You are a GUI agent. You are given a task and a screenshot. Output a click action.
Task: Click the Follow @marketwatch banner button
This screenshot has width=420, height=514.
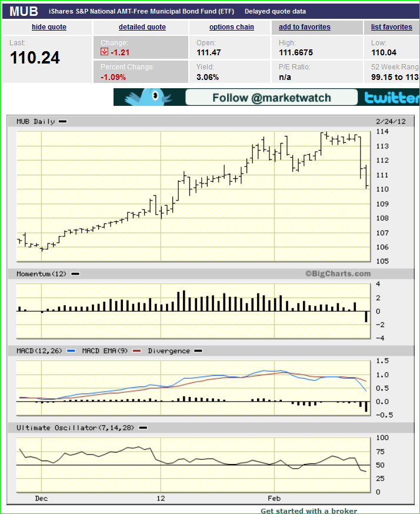(272, 98)
